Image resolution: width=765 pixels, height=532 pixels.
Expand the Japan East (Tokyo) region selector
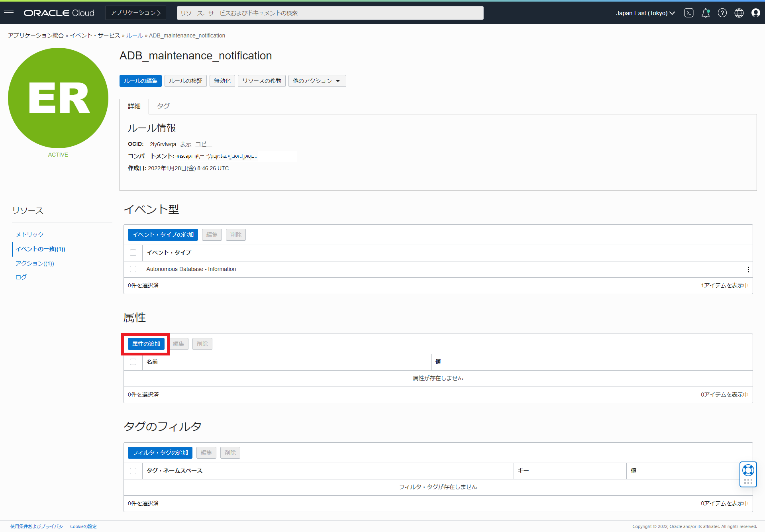(645, 13)
